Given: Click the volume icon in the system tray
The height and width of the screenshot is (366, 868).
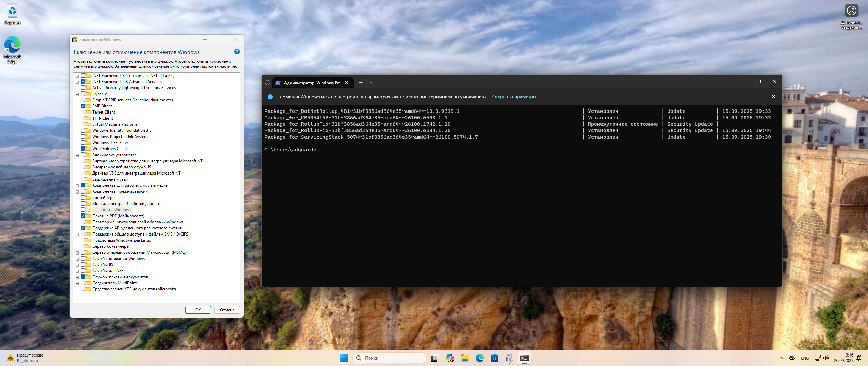Looking at the screenshot, I should point(826,358).
